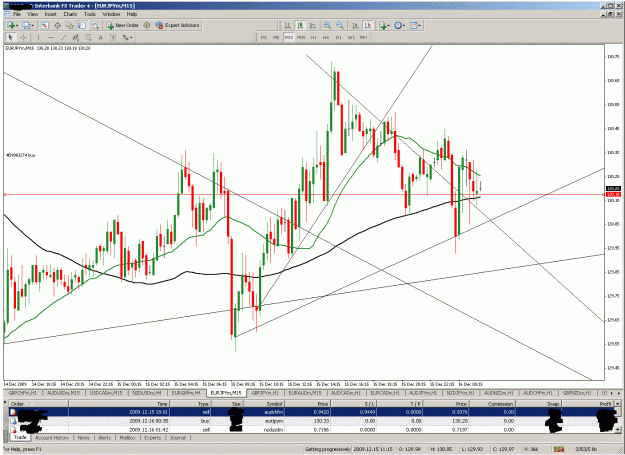Screen dimensions: 625x455
Task: Select the Crosshair tool
Action: coord(24,37)
